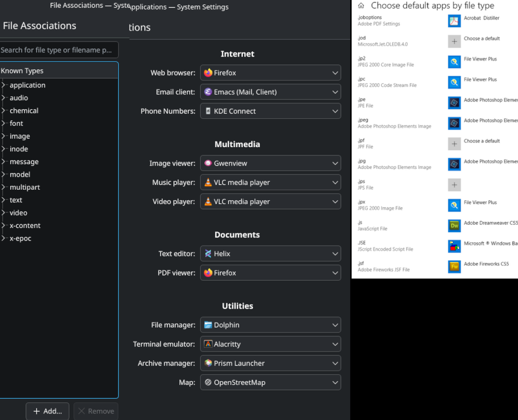Open the File manager dropdown showing Dolphin
Screen dimensions: 518x420
[271, 325]
